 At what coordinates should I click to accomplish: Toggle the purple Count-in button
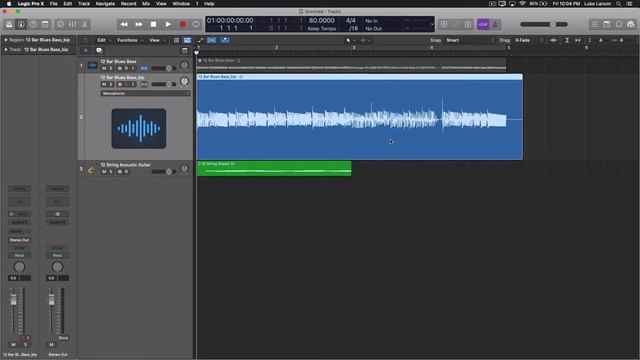tap(483, 24)
